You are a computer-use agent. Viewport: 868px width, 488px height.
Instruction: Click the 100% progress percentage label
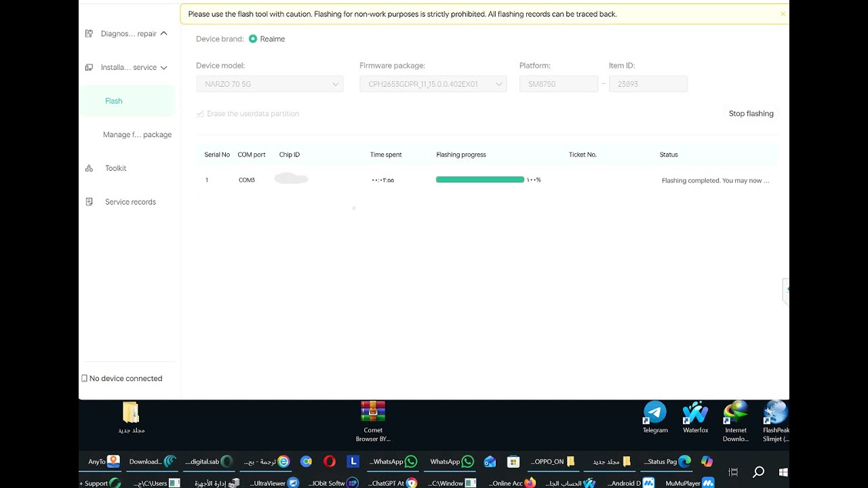click(534, 180)
